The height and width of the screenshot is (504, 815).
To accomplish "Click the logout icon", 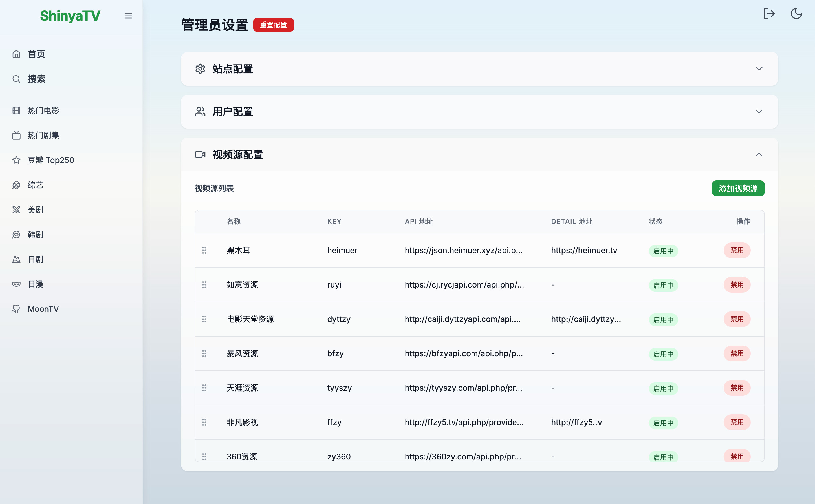I will (769, 14).
